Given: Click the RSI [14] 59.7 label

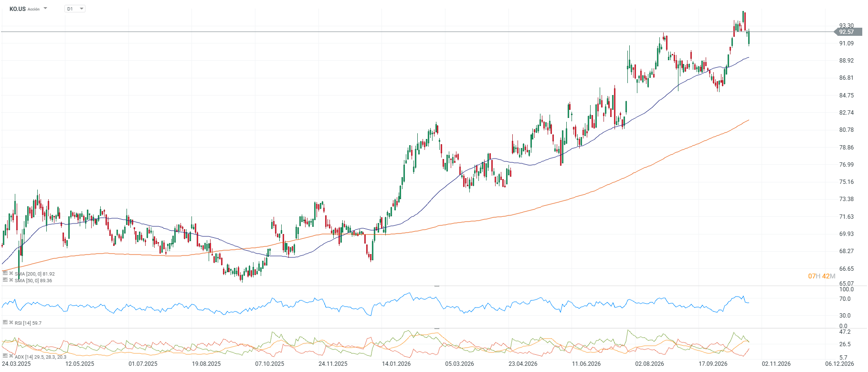Looking at the screenshot, I should pos(28,323).
